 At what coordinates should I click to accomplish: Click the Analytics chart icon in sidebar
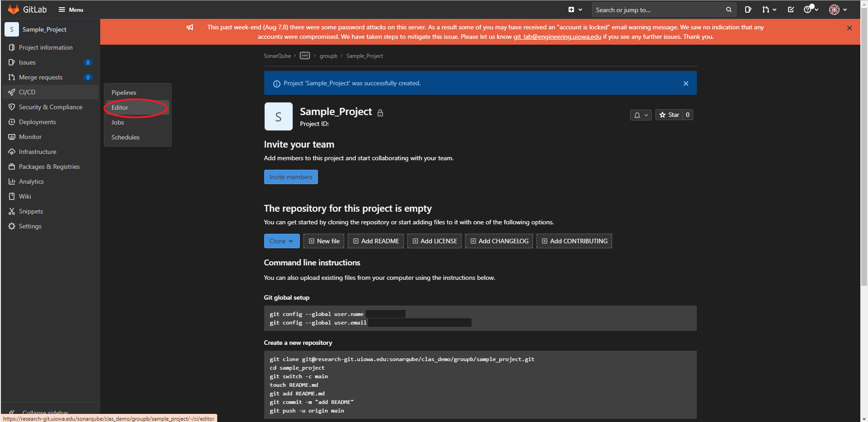(12, 181)
